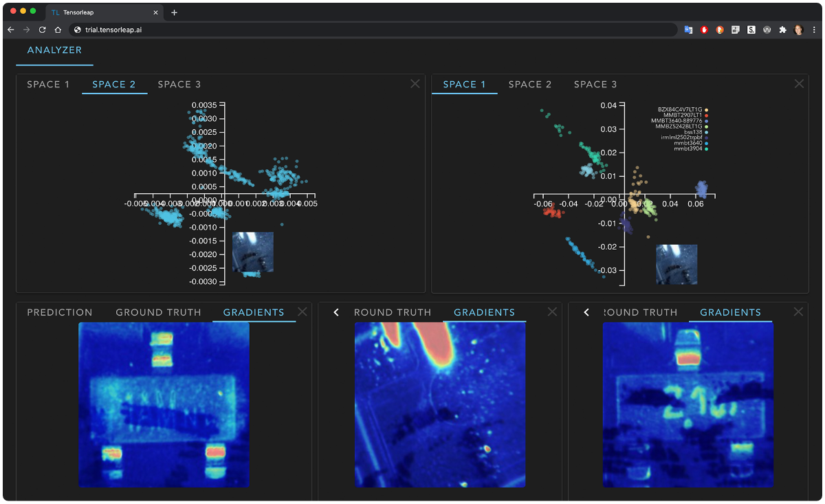825x504 pixels.
Task: Open the Chrome three-dot menu
Action: [815, 30]
